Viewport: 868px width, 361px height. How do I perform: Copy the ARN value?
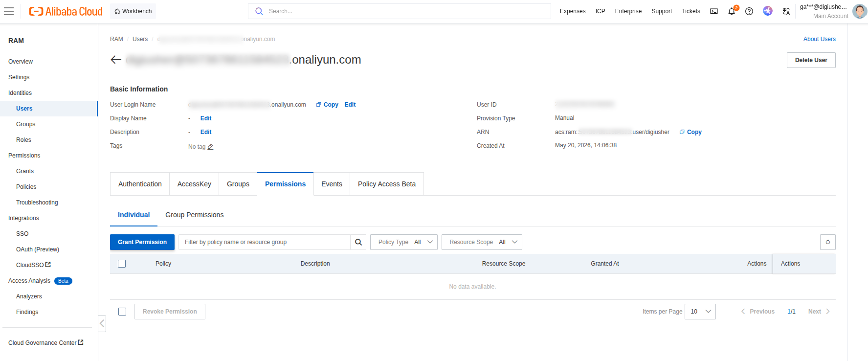(x=690, y=132)
